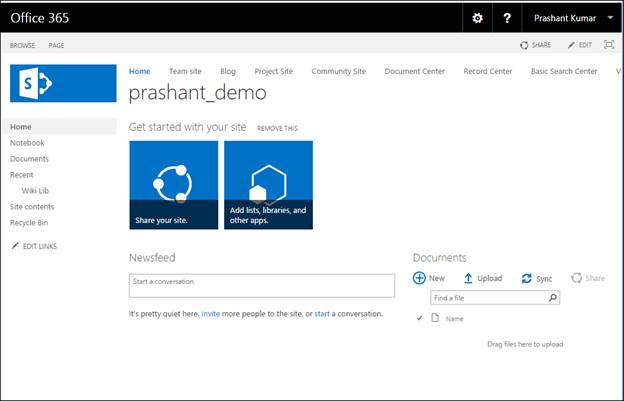Click the SHARE icon in ribbon

[524, 45]
